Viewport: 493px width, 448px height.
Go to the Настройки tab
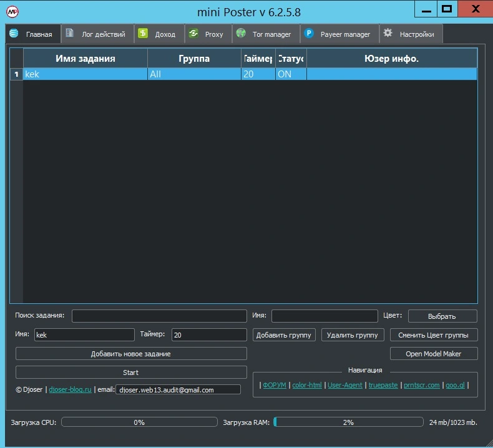[x=411, y=34]
